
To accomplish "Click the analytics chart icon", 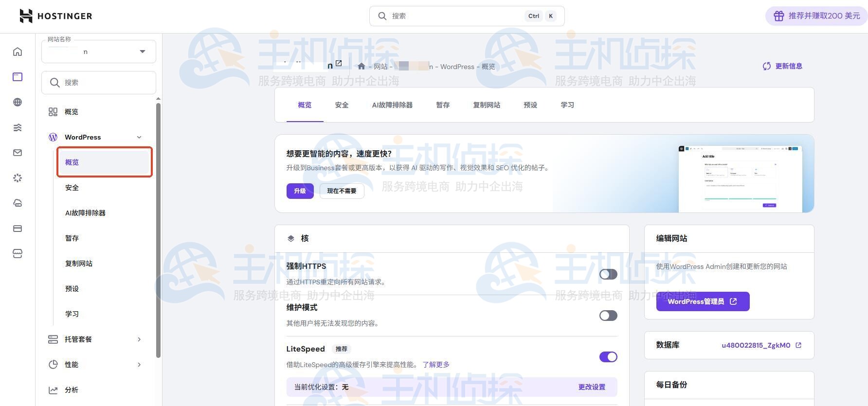I will (x=53, y=390).
